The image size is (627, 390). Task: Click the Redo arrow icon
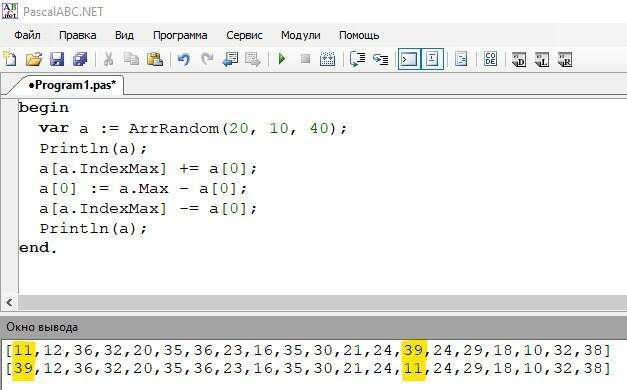[207, 59]
